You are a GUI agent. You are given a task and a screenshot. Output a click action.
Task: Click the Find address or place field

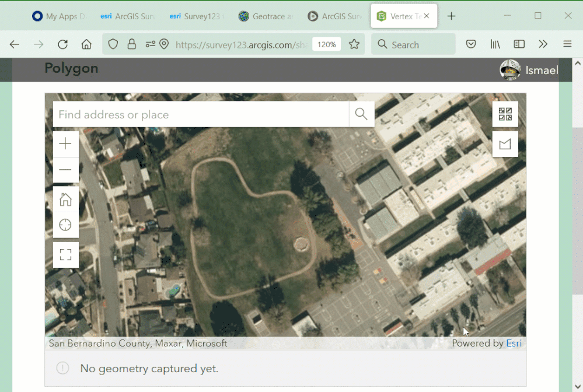(x=175, y=114)
